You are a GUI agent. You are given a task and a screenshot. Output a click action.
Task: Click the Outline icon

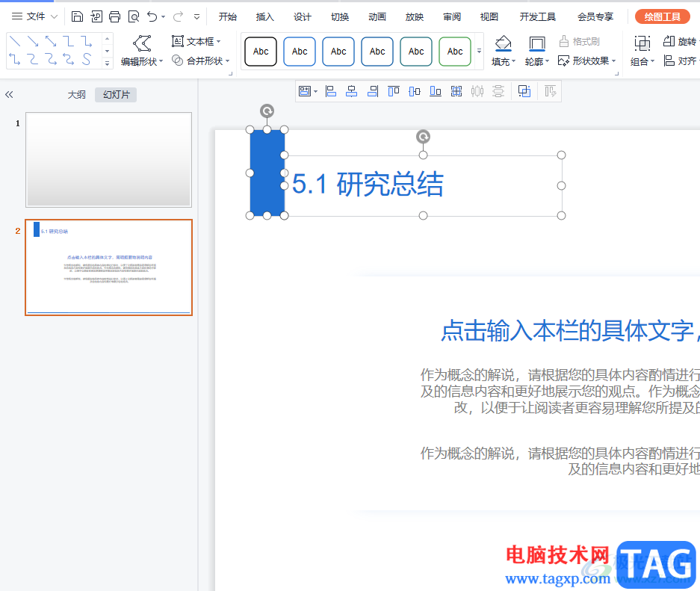[536, 43]
